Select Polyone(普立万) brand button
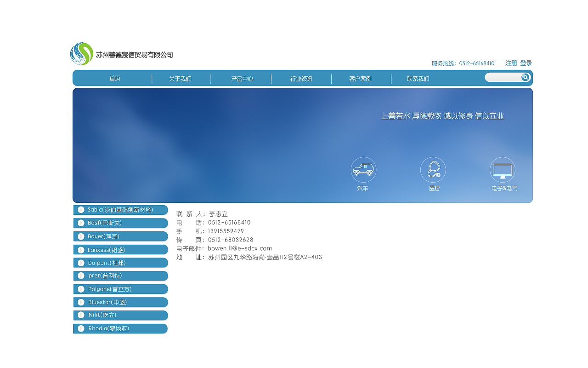 121,289
